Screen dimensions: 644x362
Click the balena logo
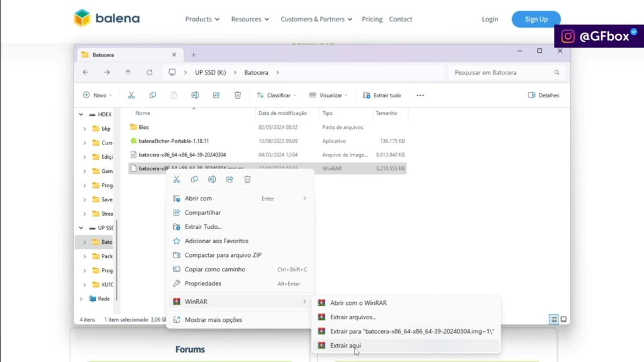107,18
